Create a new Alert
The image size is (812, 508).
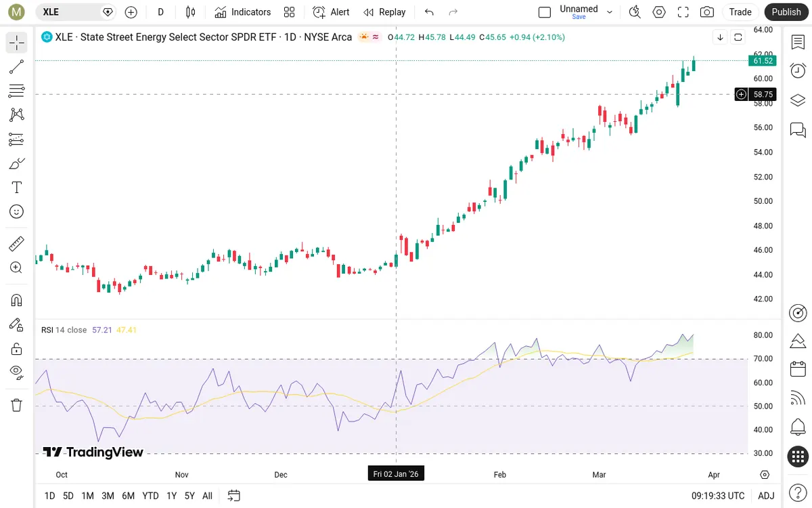tap(332, 12)
